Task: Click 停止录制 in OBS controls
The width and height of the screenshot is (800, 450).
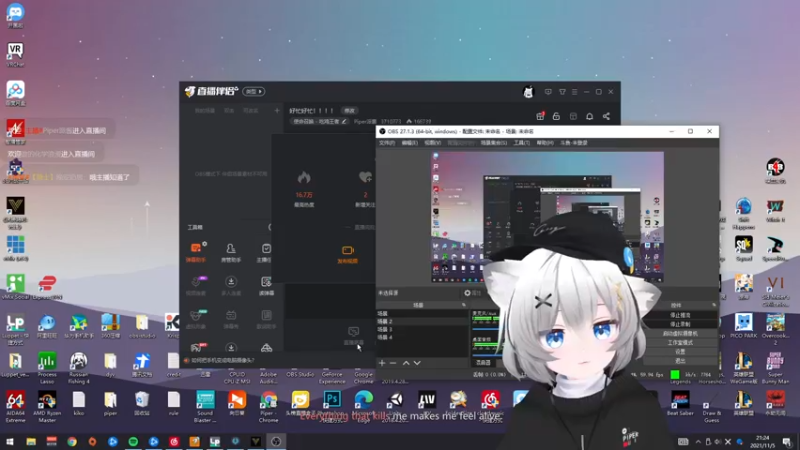Action: pyautogui.click(x=681, y=324)
